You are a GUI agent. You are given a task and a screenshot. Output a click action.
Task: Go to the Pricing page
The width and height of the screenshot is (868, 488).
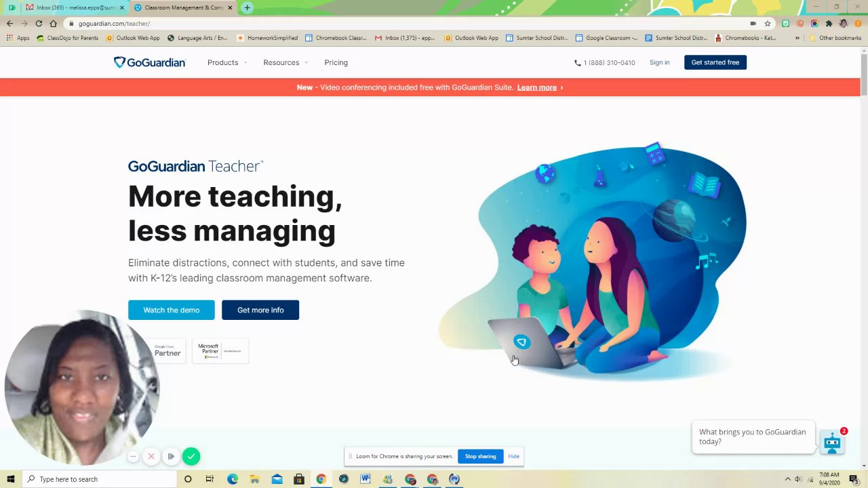coord(336,62)
